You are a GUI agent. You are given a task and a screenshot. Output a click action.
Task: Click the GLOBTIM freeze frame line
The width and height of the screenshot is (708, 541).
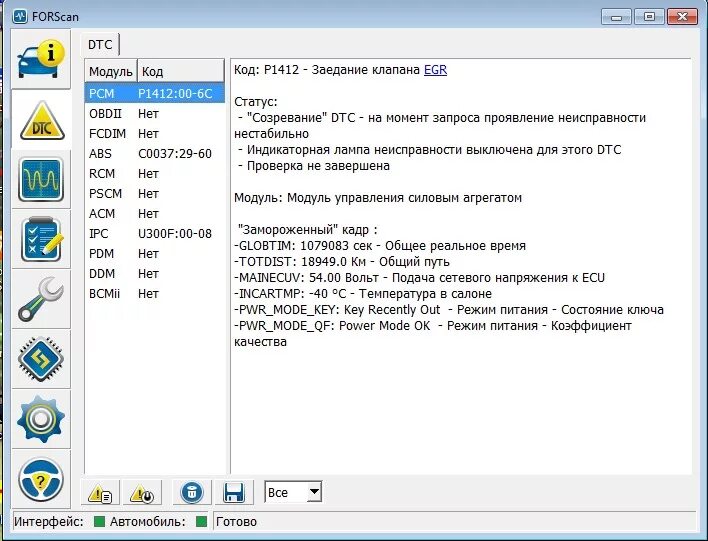tap(380, 246)
